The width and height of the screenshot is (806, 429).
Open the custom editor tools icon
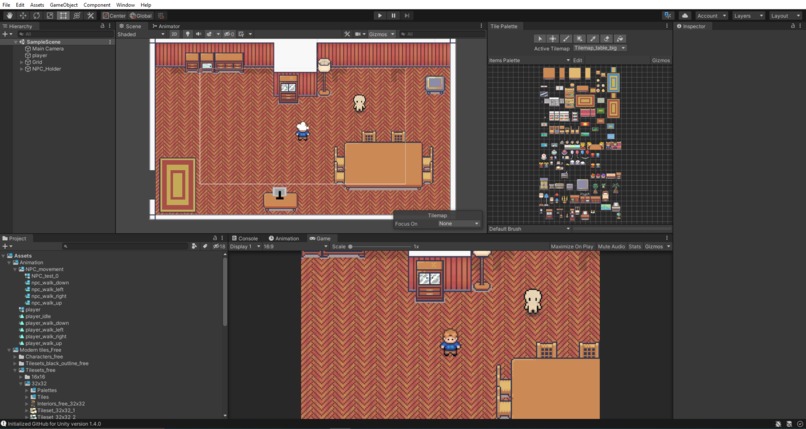90,15
